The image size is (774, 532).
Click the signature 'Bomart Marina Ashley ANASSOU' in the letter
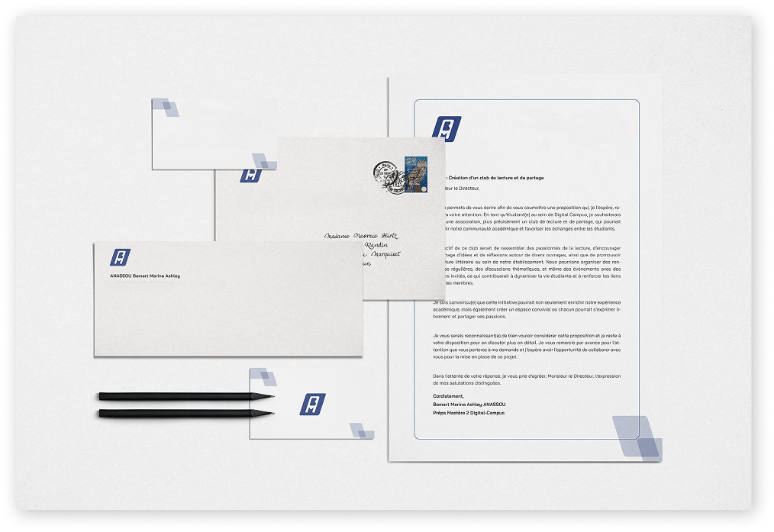click(x=469, y=405)
